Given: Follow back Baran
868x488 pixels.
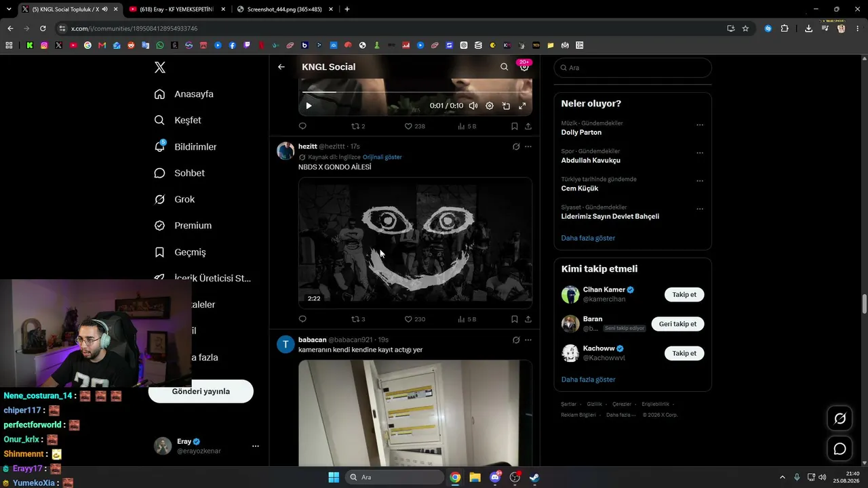Looking at the screenshot, I should pyautogui.click(x=677, y=324).
